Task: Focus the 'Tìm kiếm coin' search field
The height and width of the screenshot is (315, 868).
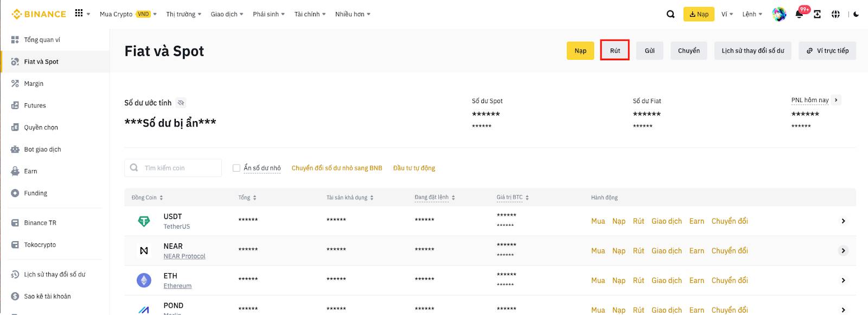Action: 173,168
